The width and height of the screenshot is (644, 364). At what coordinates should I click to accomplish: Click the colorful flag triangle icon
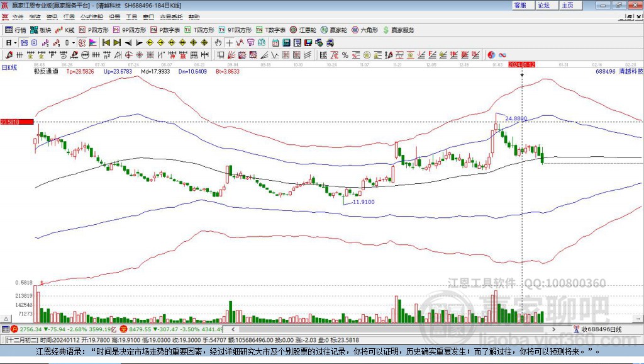pyautogui.click(x=93, y=43)
